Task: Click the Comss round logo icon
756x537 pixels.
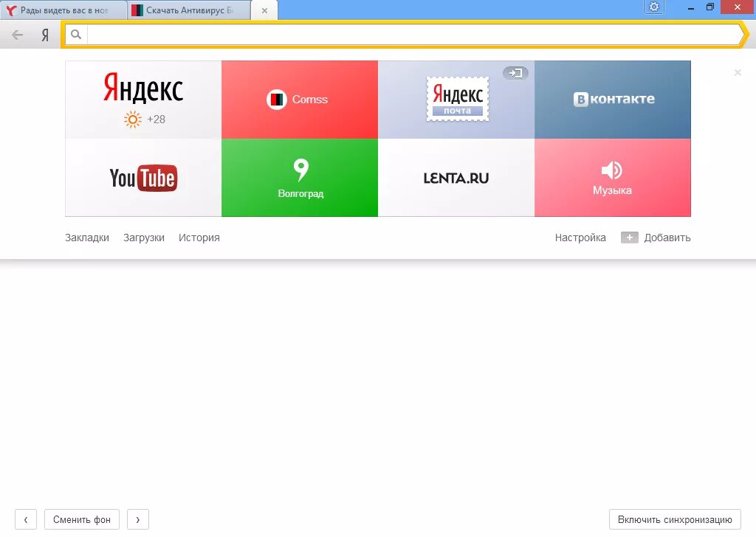Action: coord(277,100)
